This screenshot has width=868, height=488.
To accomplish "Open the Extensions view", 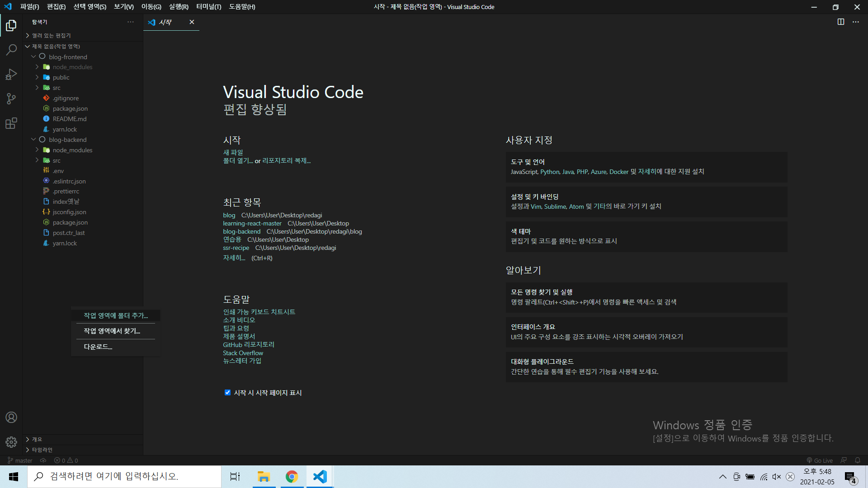I will [11, 123].
